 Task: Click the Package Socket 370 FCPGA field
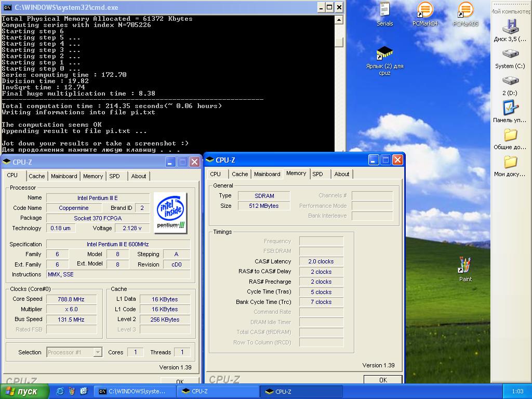(98, 218)
